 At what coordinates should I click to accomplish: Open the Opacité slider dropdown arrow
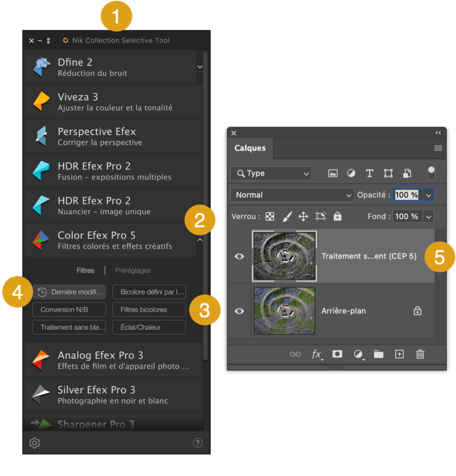pyautogui.click(x=429, y=195)
